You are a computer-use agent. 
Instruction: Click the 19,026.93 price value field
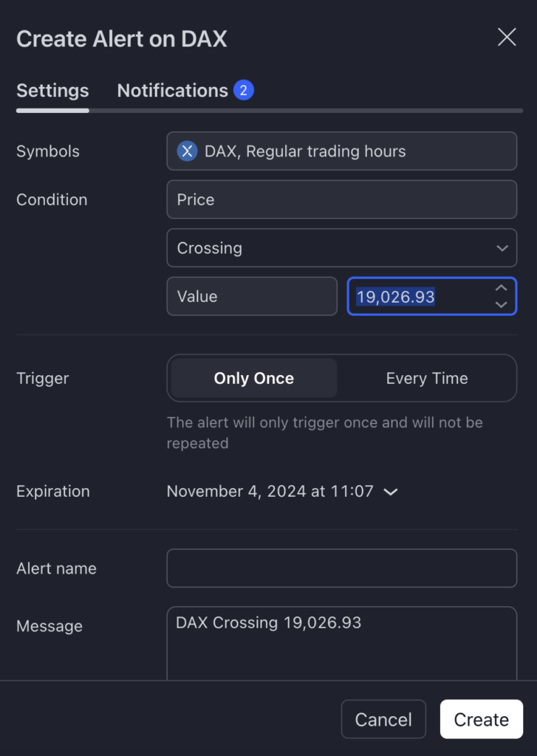click(420, 296)
